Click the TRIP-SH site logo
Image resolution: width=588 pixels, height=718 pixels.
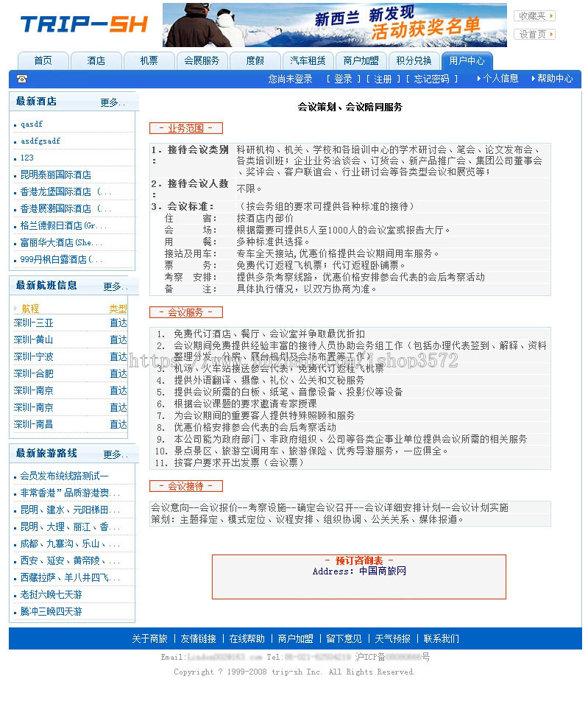(x=84, y=25)
